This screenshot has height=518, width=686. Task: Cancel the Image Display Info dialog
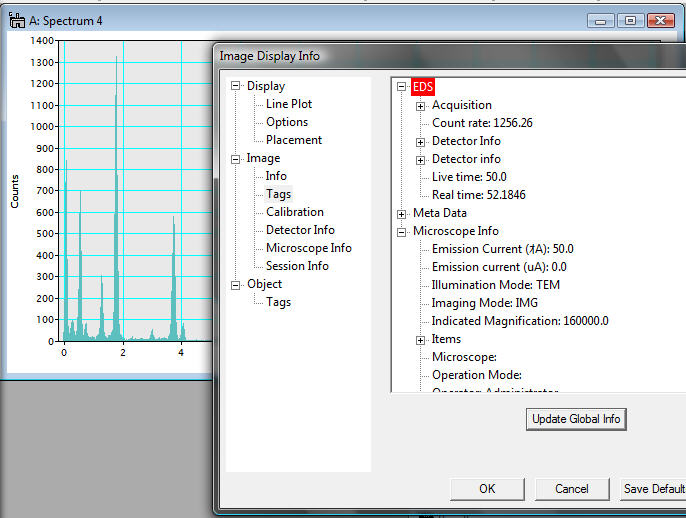pos(572,489)
